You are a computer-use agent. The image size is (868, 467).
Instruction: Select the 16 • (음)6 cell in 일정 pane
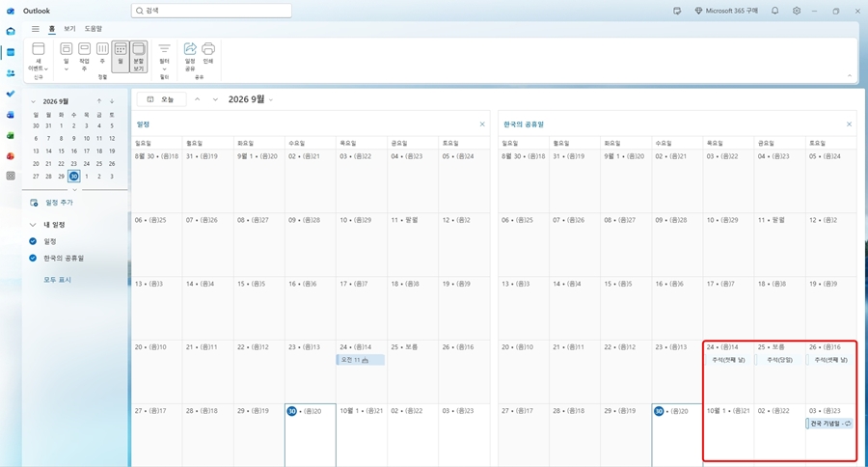[x=310, y=308]
